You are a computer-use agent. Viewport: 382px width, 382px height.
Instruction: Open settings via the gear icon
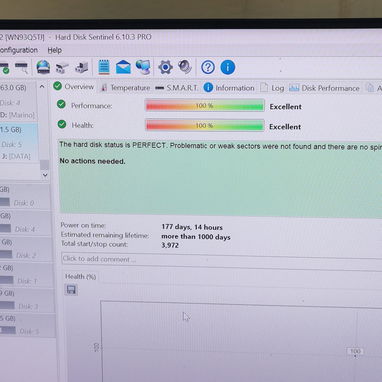165,67
